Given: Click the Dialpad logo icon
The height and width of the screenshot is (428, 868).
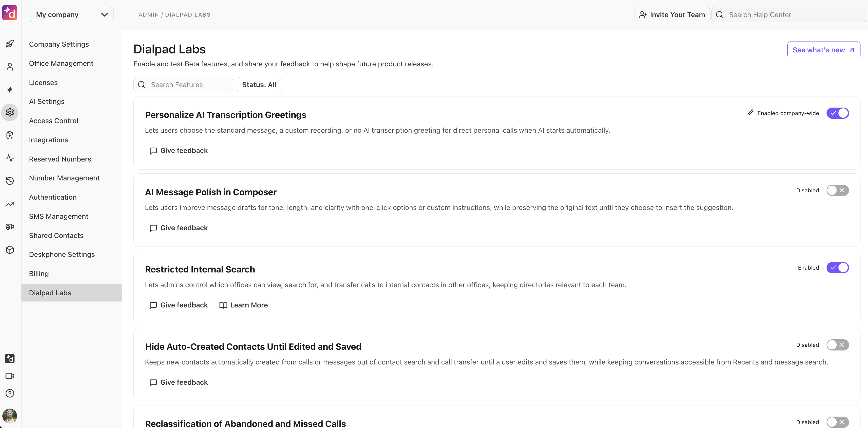Looking at the screenshot, I should 10,13.
